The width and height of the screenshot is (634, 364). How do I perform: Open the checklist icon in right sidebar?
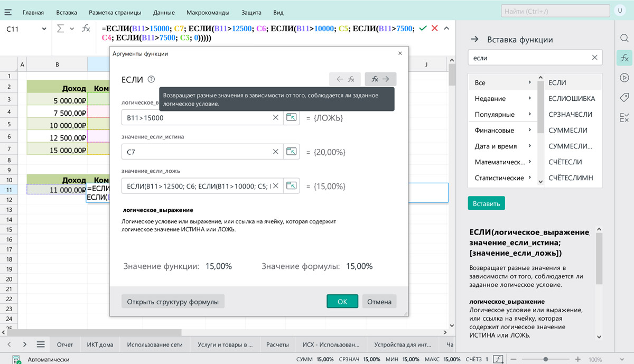pyautogui.click(x=624, y=118)
